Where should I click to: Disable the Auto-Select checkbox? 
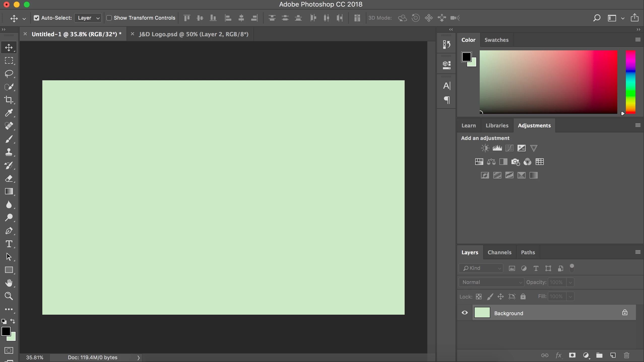pos(37,18)
